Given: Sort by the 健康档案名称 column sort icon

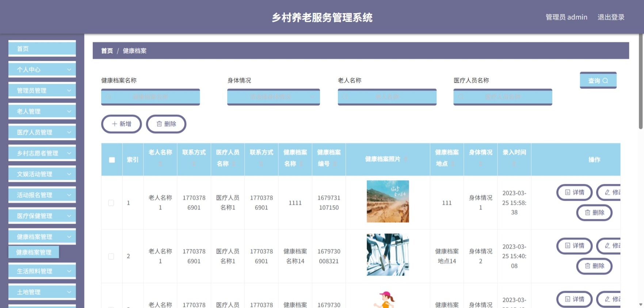Looking at the screenshot, I should [301, 164].
